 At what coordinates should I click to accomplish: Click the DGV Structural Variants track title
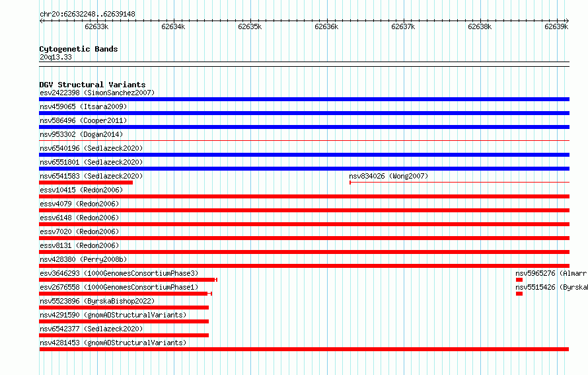tap(92, 85)
